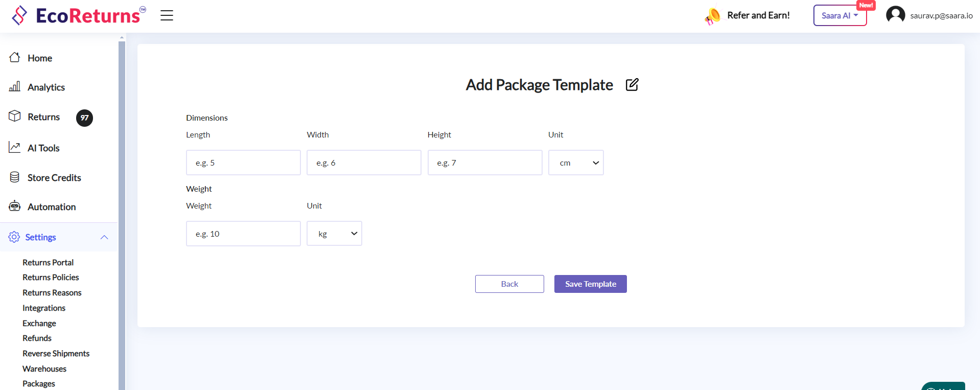Click the Save Template button
Viewport: 980px width, 390px height.
tap(590, 284)
